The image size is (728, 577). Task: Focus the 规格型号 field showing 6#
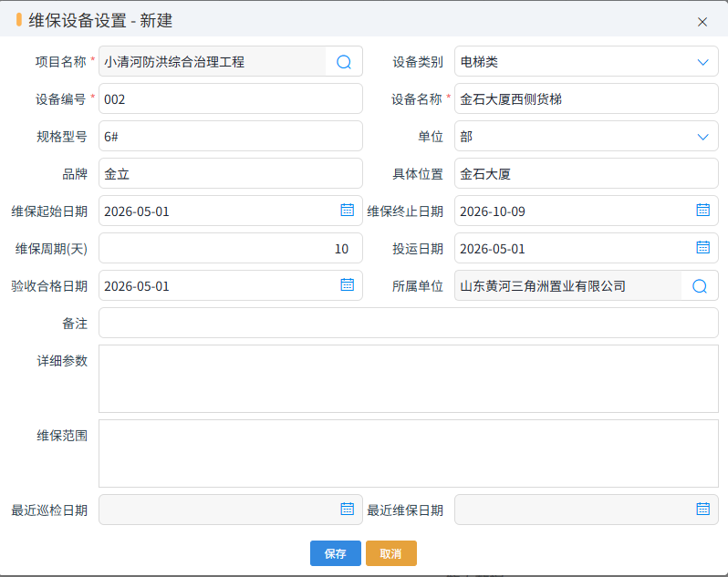pyautogui.click(x=230, y=137)
